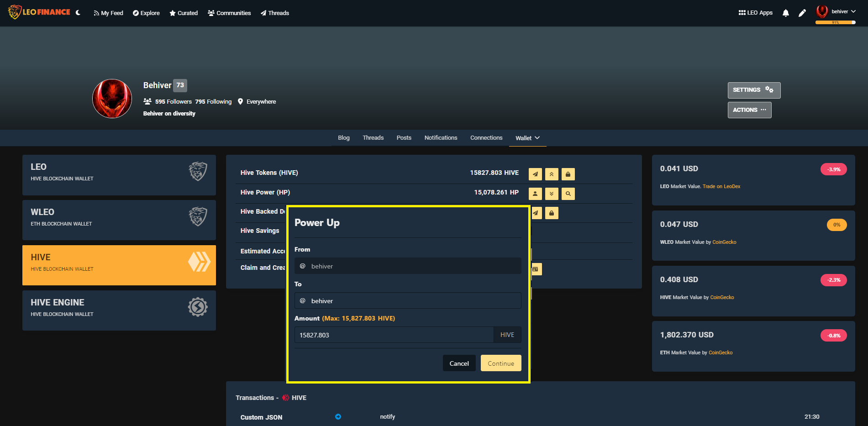Viewport: 868px width, 426px height.
Task: Open the notifications bell
Action: pos(785,13)
